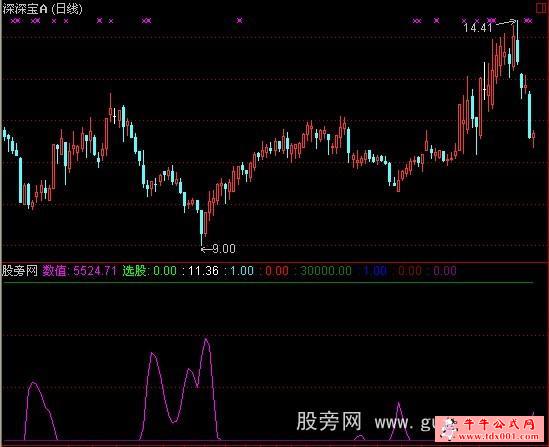Click the lone purple marker above chart middle
This screenshot has width=549, height=447.
(x=239, y=21)
